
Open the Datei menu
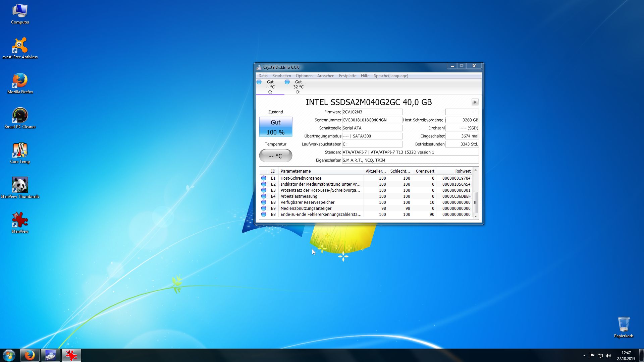263,76
